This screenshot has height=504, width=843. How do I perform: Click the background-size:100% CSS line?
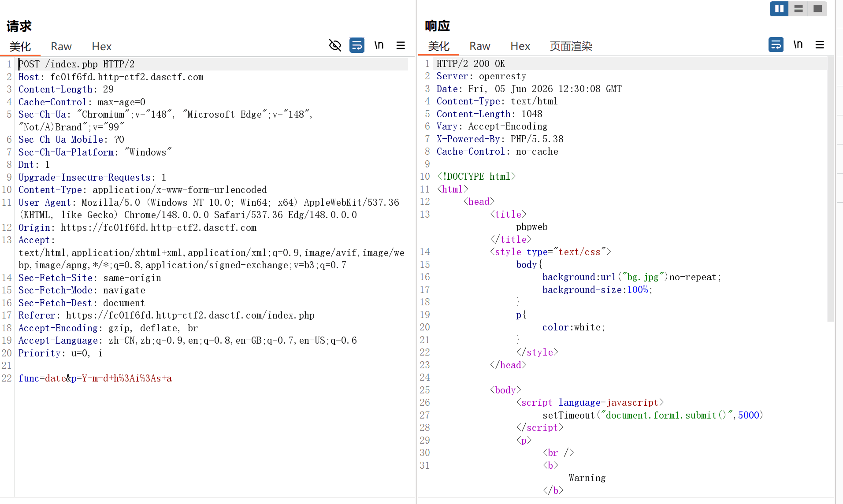pos(598,290)
